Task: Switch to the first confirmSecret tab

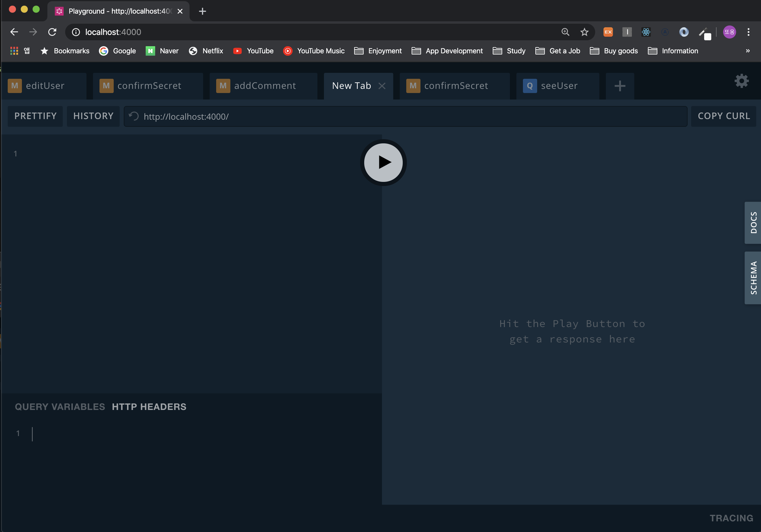Action: pyautogui.click(x=148, y=86)
